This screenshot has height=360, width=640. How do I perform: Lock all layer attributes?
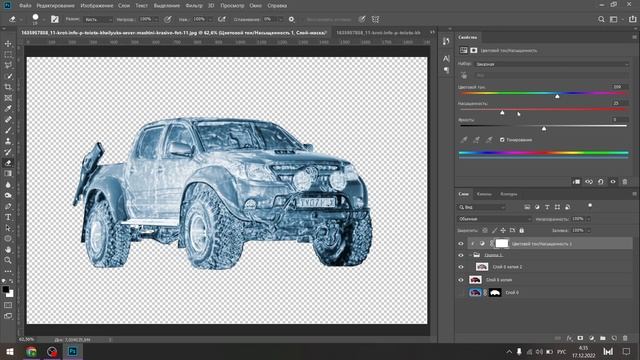522,231
